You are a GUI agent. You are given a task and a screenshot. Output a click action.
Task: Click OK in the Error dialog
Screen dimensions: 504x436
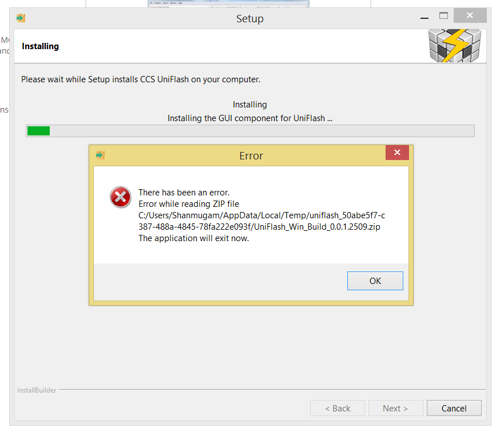tap(375, 281)
